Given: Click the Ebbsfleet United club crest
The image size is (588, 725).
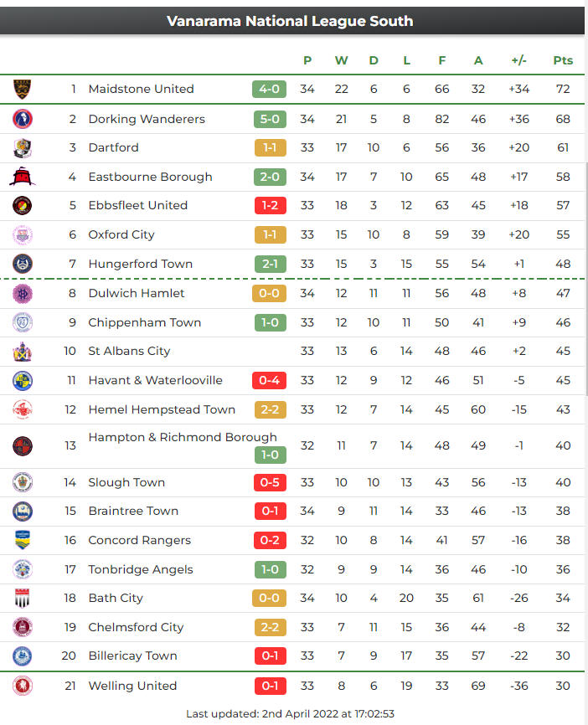Looking at the screenshot, I should tap(23, 205).
